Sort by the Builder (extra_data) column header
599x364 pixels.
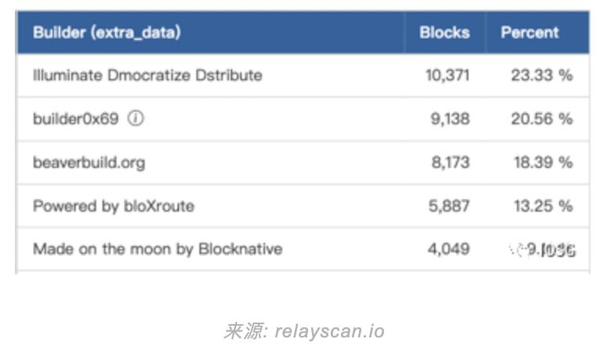[x=106, y=33]
